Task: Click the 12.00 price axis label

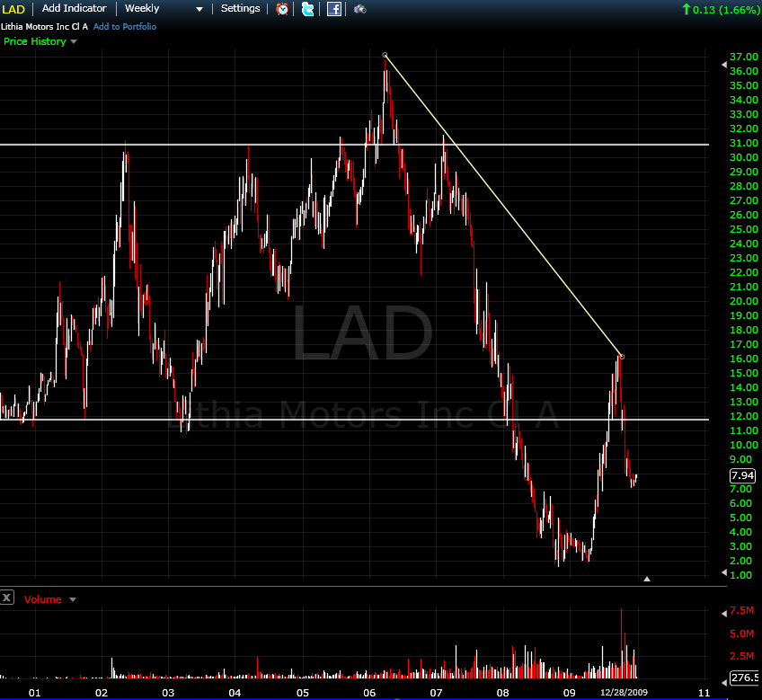Action: click(x=743, y=416)
